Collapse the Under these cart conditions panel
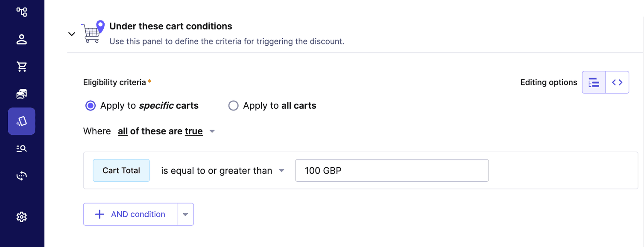Image resolution: width=644 pixels, height=247 pixels. pos(71,34)
